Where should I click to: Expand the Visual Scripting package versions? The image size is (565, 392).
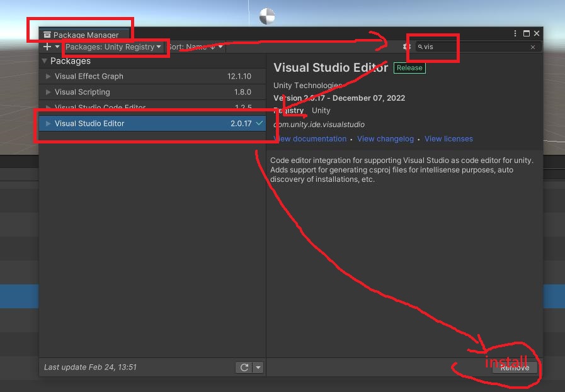point(48,92)
